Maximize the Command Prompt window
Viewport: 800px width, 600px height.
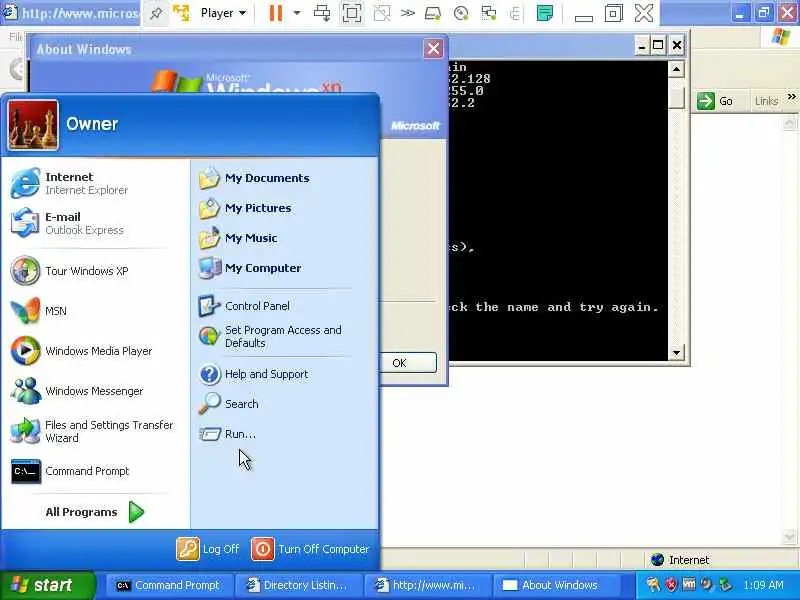click(658, 45)
